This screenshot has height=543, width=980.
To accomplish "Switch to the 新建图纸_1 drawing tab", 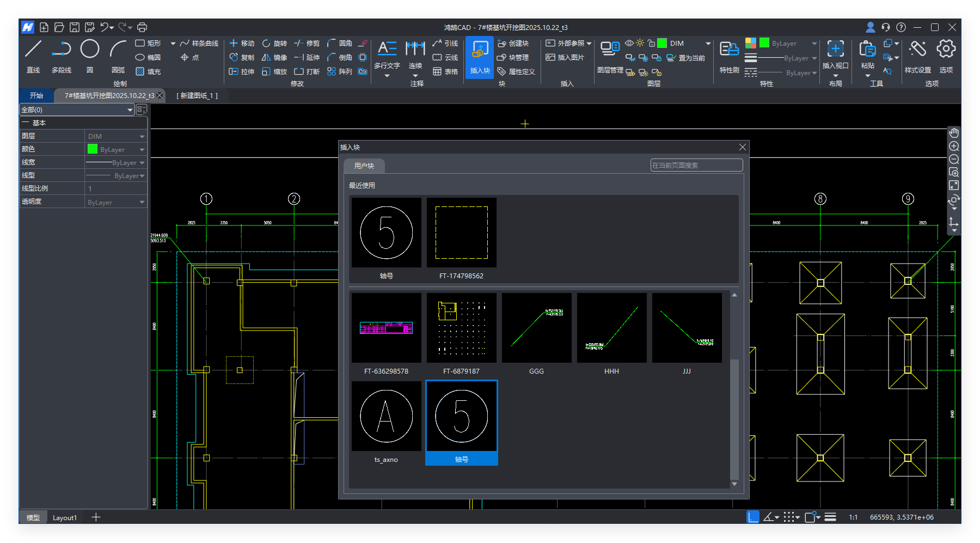I will click(x=197, y=95).
